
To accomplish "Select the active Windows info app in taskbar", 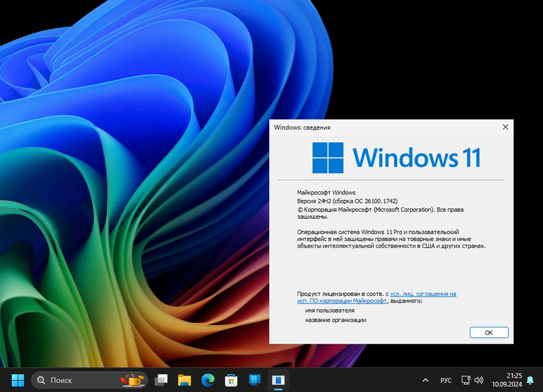I will tap(278, 380).
